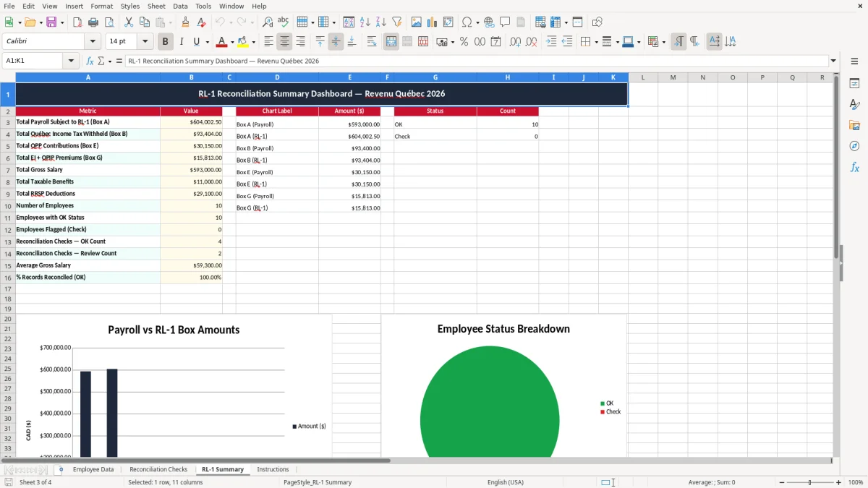Sort ascending A to Z
Screen dimensions: 868x488
(x=365, y=22)
